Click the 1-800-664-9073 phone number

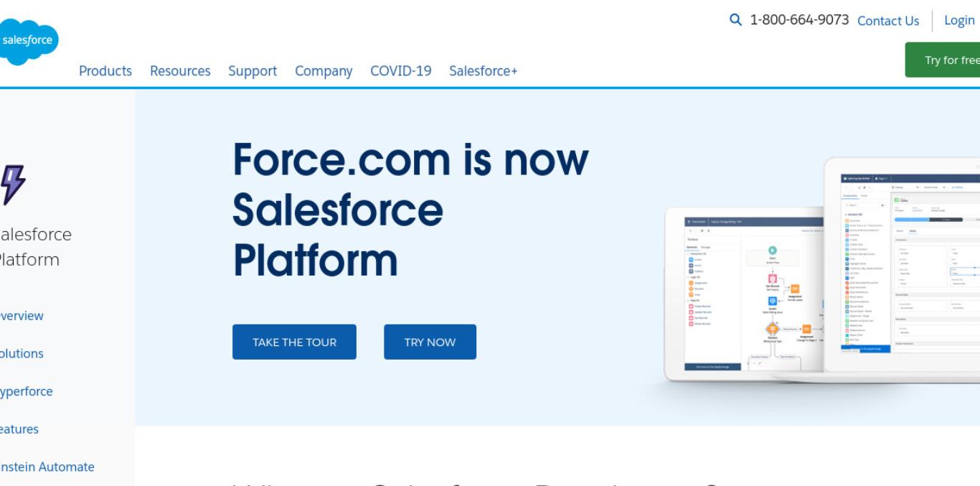(x=799, y=20)
